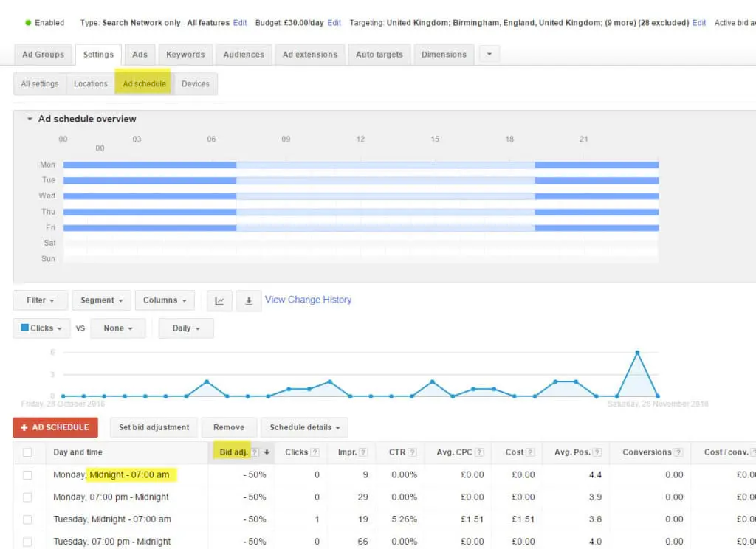Expand the Schedule details dropdown

click(x=304, y=427)
